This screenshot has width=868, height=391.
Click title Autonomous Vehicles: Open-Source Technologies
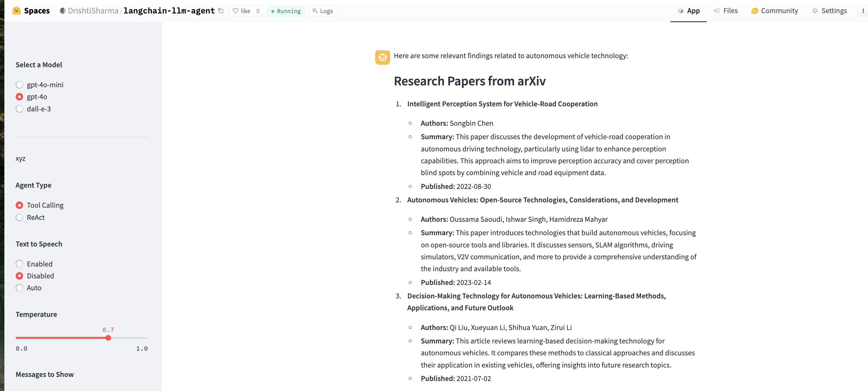click(x=542, y=200)
